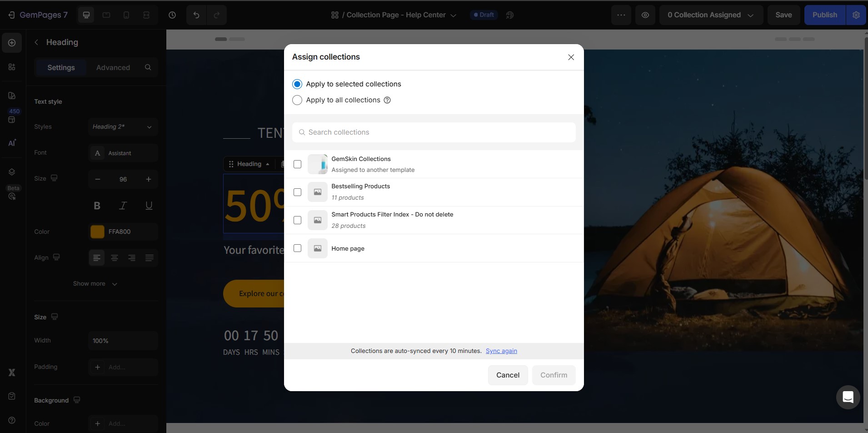Open the 0 Collection Assigned dropdown

pyautogui.click(x=710, y=15)
